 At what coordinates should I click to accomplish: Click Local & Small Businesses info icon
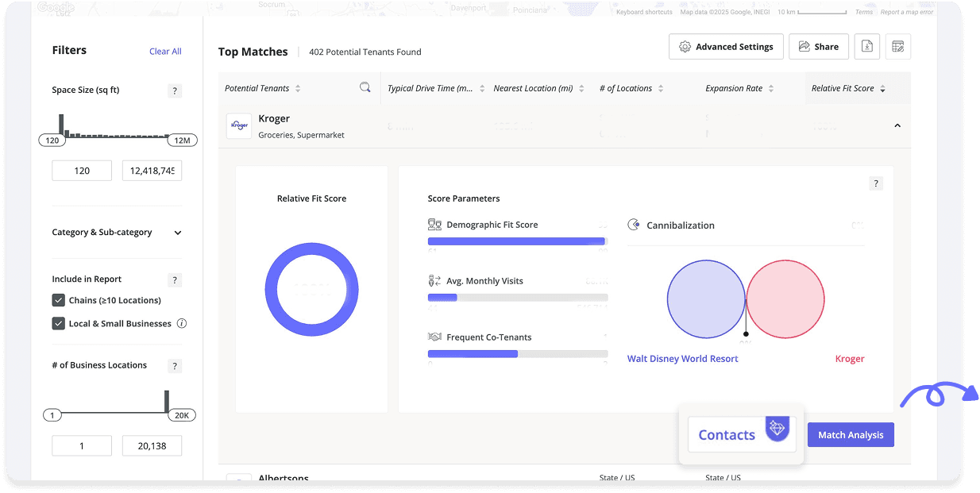(x=182, y=323)
